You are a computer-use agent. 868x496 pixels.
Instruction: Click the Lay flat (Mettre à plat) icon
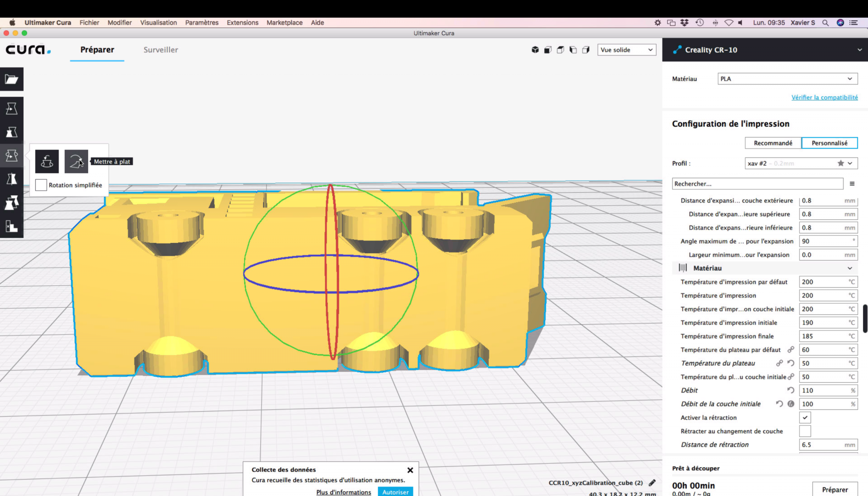[x=76, y=161]
